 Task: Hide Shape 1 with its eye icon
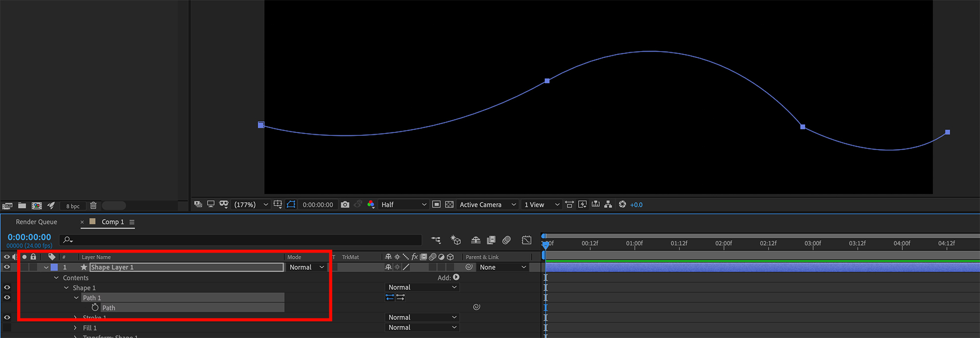[x=7, y=287]
